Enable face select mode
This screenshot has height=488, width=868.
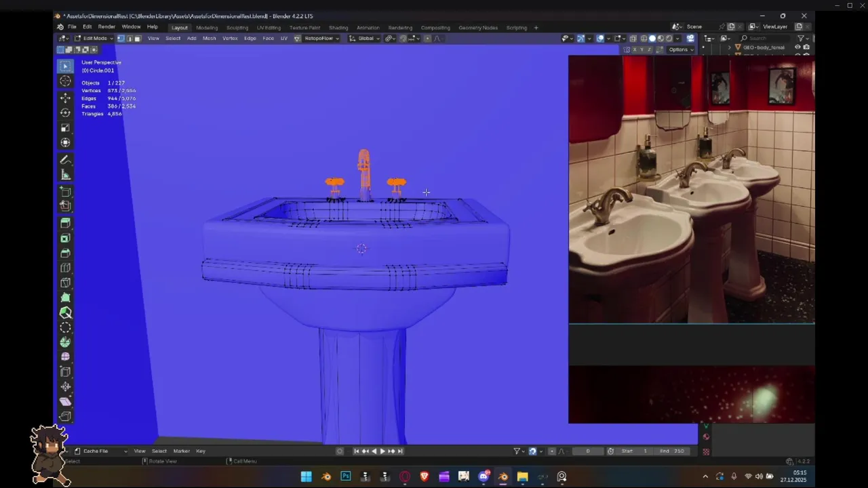pos(137,39)
